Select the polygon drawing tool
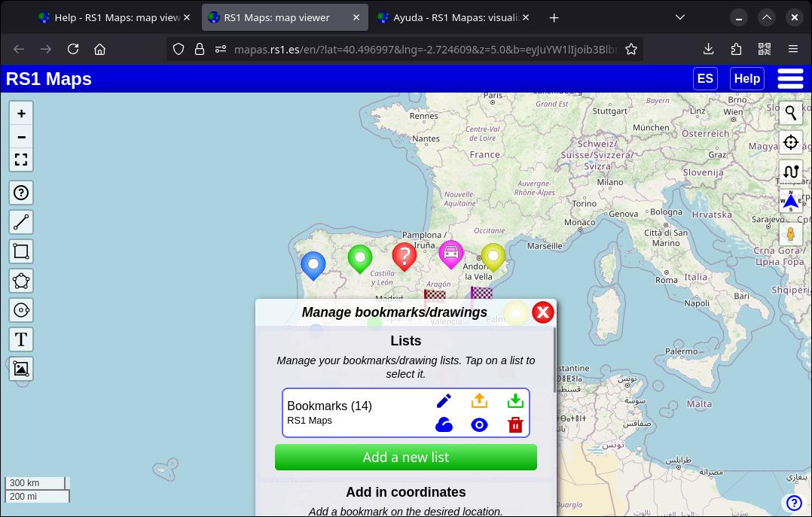 coord(21,281)
